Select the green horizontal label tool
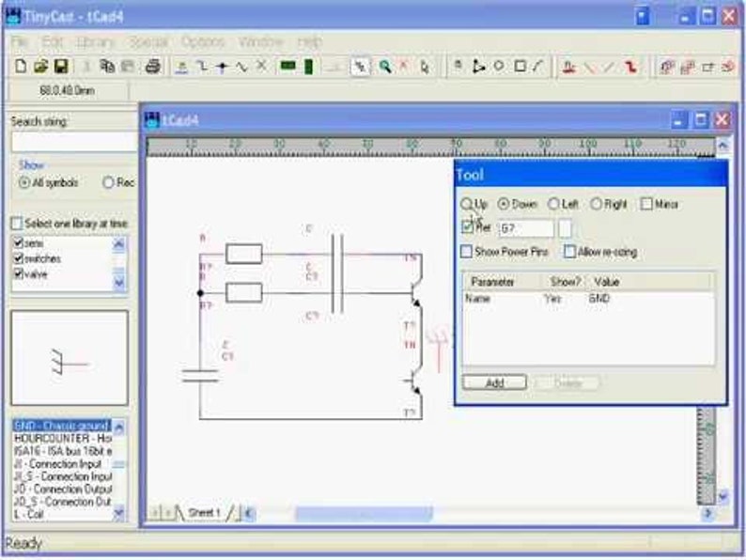746x560 pixels. (288, 66)
